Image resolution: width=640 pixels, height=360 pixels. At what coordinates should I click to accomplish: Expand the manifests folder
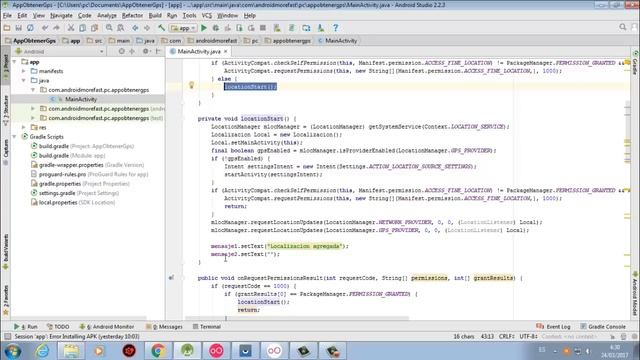tap(24, 71)
